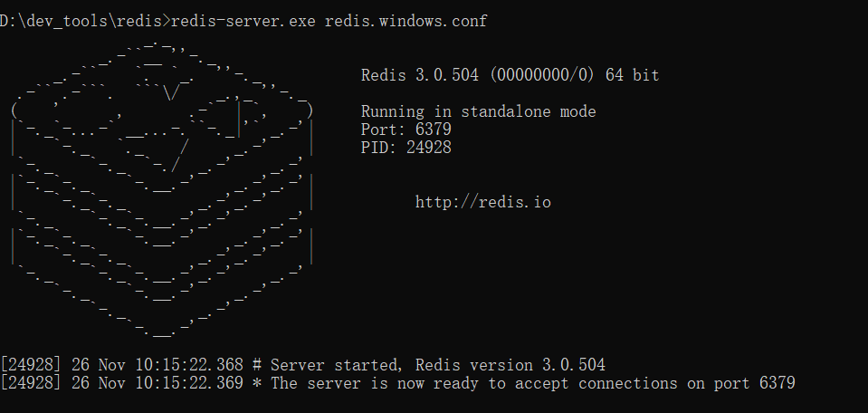Click the 64 bit text in header

coord(632,75)
